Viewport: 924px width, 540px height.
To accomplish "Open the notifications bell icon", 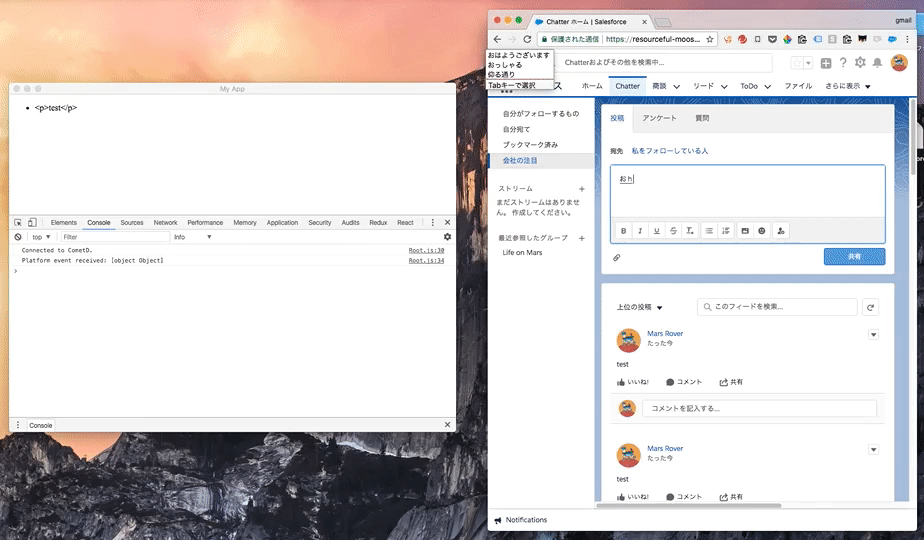I will pos(877,62).
